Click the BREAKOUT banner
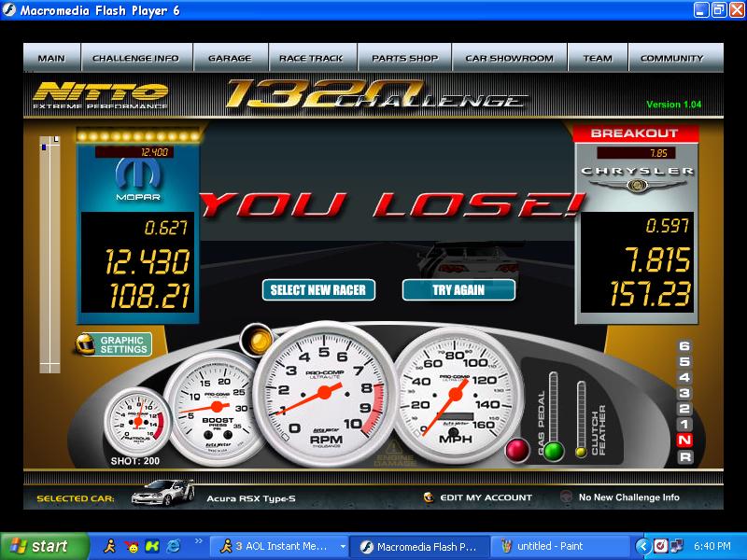The width and height of the screenshot is (747, 560). [636, 133]
